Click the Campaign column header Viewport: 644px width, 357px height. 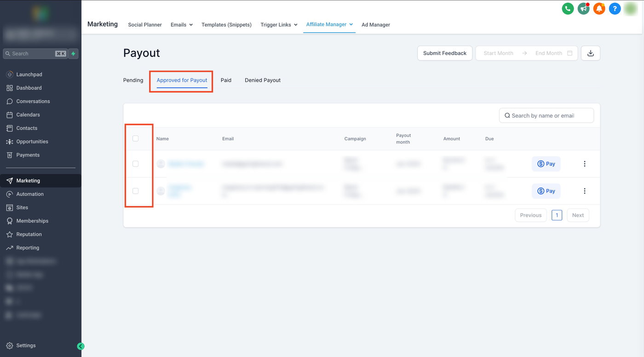coord(355,139)
